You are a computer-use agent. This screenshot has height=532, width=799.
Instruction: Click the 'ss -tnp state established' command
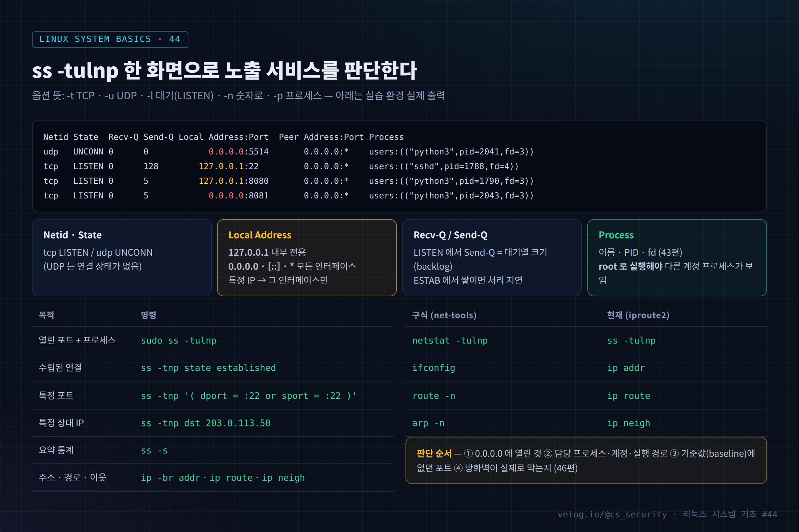pyautogui.click(x=208, y=368)
